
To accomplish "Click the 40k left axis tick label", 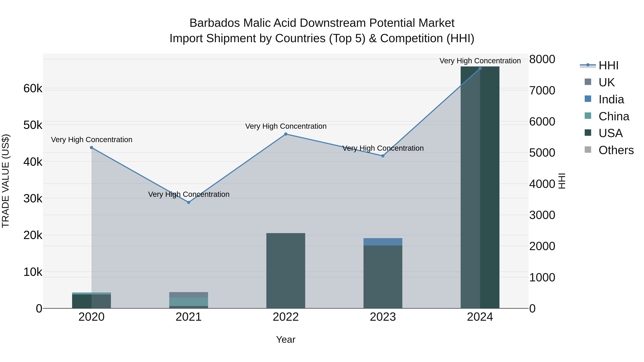I will [x=33, y=162].
